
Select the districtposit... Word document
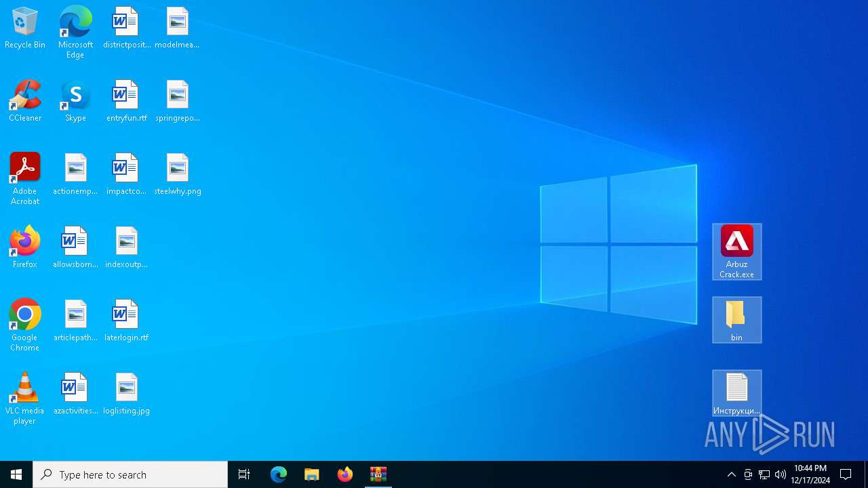coord(127,28)
